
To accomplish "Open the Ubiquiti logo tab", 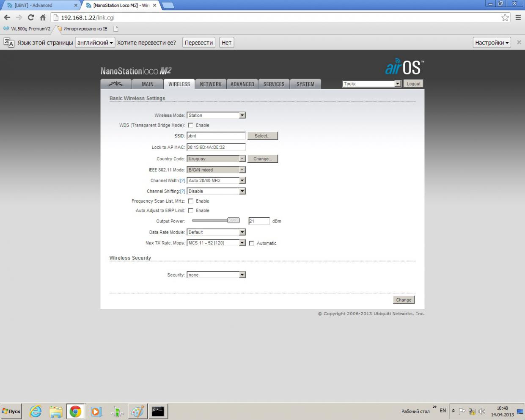I will coord(115,84).
